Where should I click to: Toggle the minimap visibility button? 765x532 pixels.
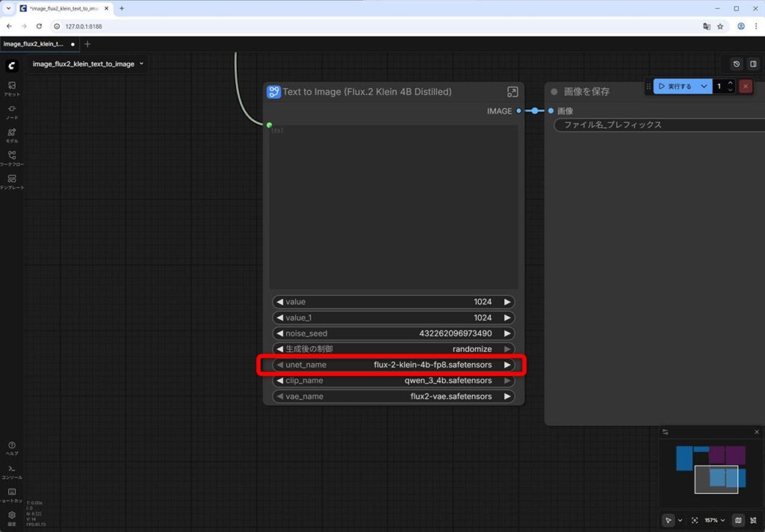(x=738, y=520)
